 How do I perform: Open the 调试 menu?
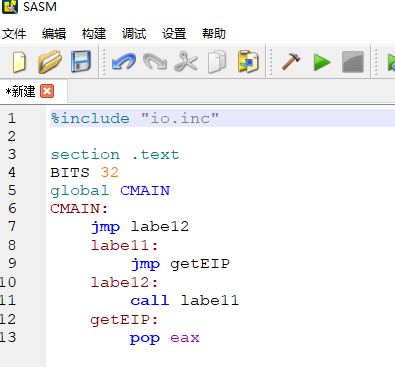pos(134,34)
